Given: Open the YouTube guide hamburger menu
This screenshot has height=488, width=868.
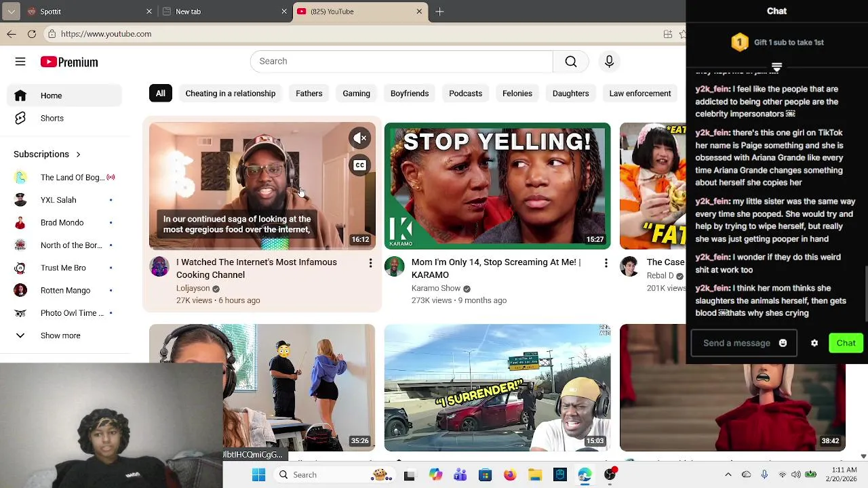Looking at the screenshot, I should (20, 62).
